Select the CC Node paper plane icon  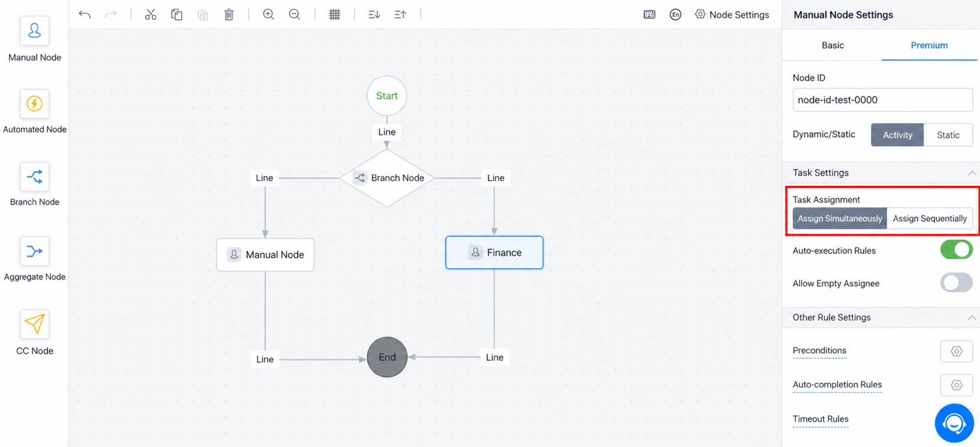pyautogui.click(x=34, y=324)
